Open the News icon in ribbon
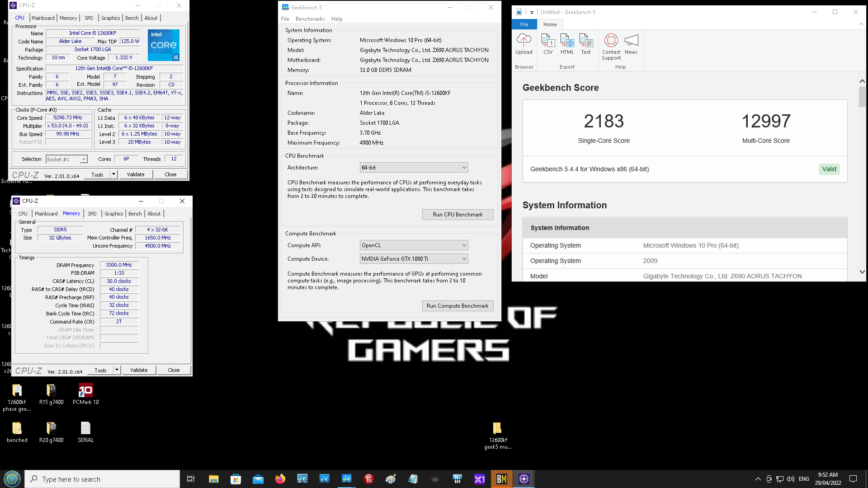Viewport: 868px width, 488px height. (631, 44)
